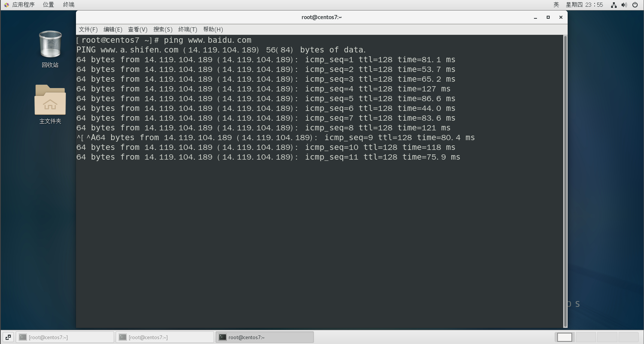644x344 pixels.
Task: Click the volume speaker icon
Action: point(624,5)
